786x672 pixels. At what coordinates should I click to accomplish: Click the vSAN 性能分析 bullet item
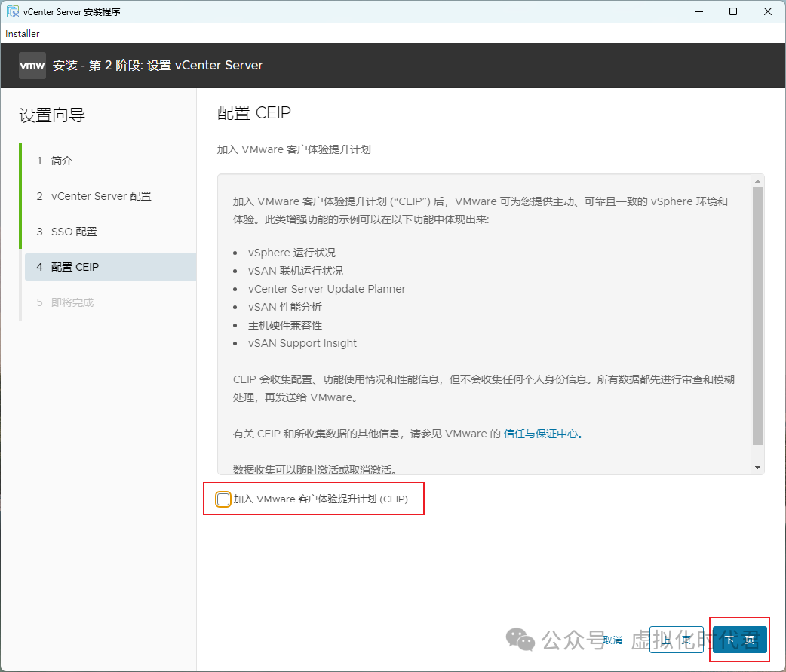click(x=284, y=307)
